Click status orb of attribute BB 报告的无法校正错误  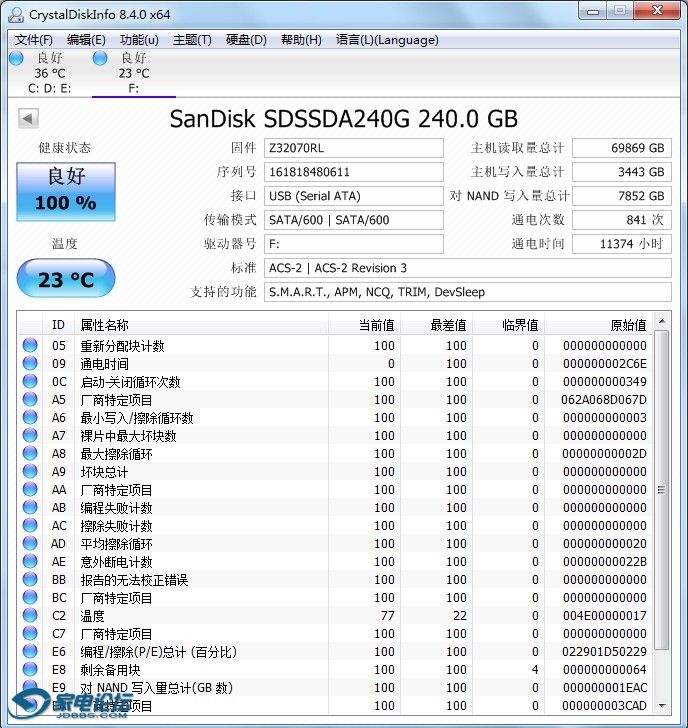pyautogui.click(x=30, y=579)
